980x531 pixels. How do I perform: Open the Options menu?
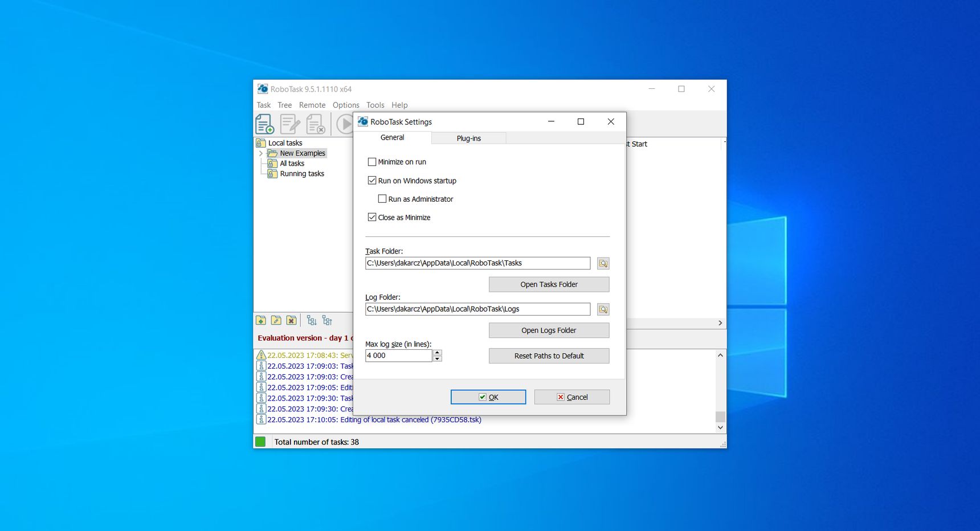coord(346,105)
